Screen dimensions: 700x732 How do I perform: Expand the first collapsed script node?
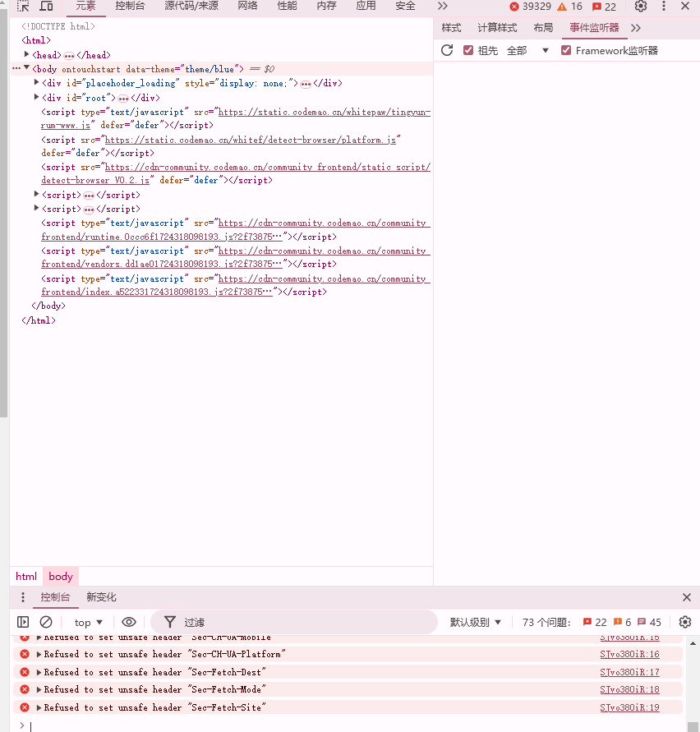pos(36,194)
